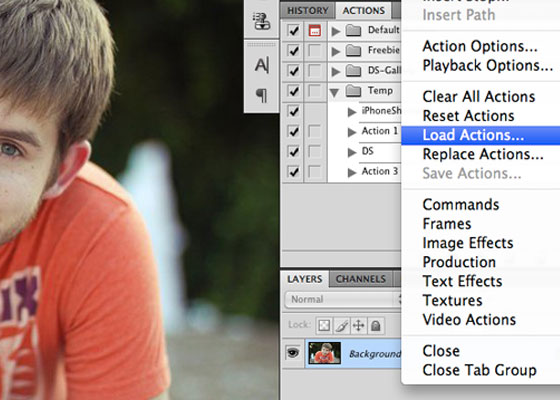The width and height of the screenshot is (560, 400).
Task: Choose Replace Actions menu item
Action: (483, 155)
